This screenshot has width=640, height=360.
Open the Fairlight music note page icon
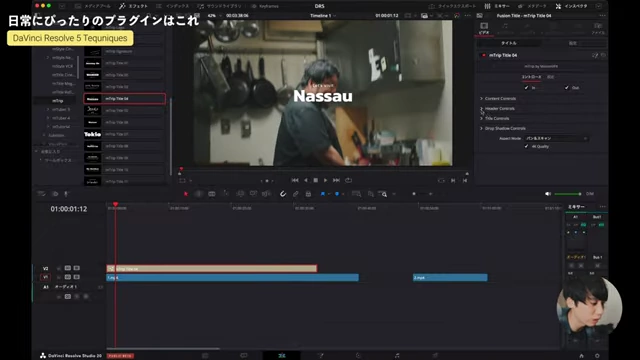pyautogui.click(x=397, y=356)
